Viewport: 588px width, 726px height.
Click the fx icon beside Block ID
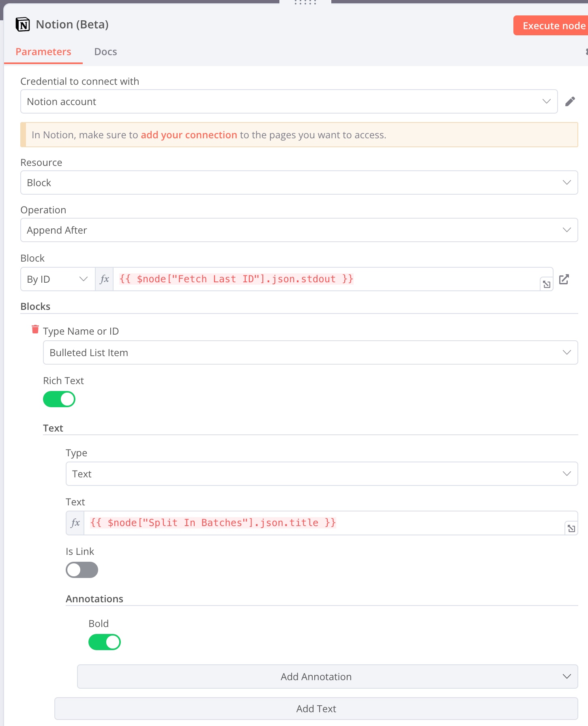(104, 279)
